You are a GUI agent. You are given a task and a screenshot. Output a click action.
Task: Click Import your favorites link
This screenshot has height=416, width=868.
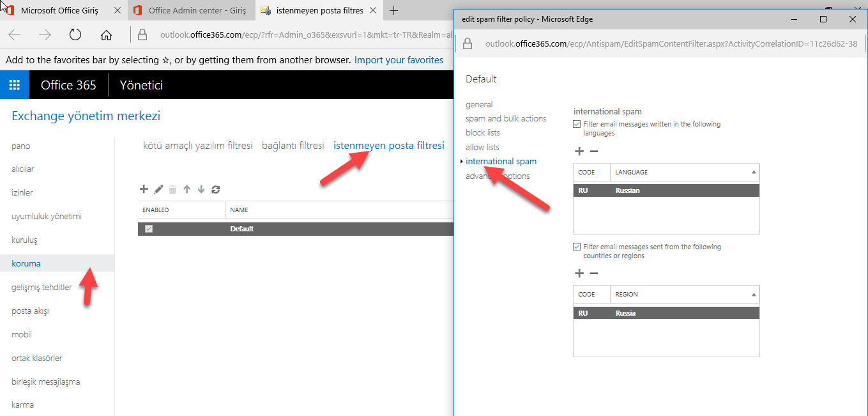[399, 60]
